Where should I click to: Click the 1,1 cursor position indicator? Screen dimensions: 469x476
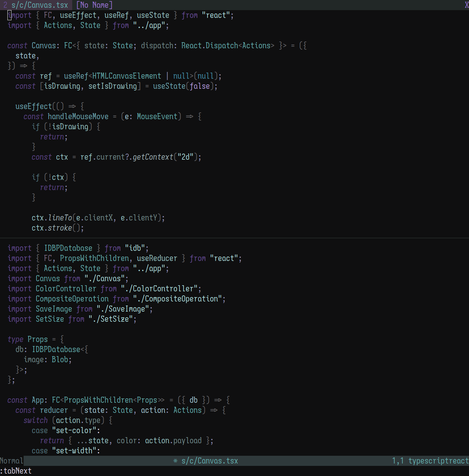pyautogui.click(x=398, y=460)
